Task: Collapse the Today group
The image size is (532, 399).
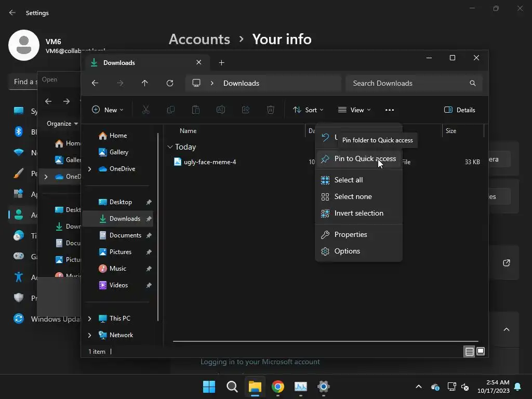Action: tap(170, 147)
